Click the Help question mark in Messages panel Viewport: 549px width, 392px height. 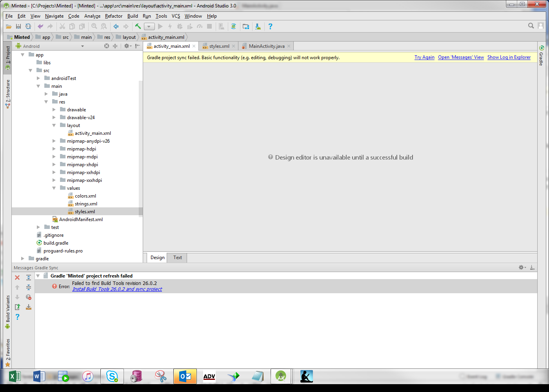17,317
